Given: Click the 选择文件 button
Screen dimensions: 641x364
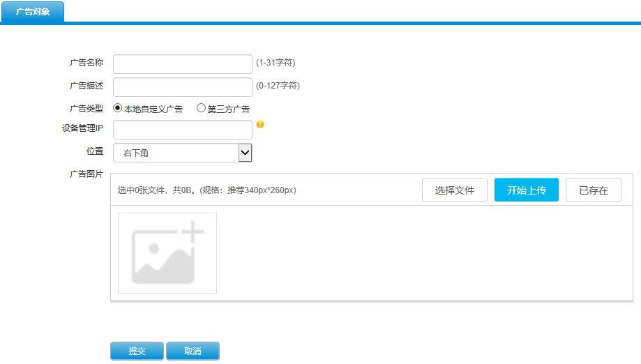Looking at the screenshot, I should coord(455,190).
